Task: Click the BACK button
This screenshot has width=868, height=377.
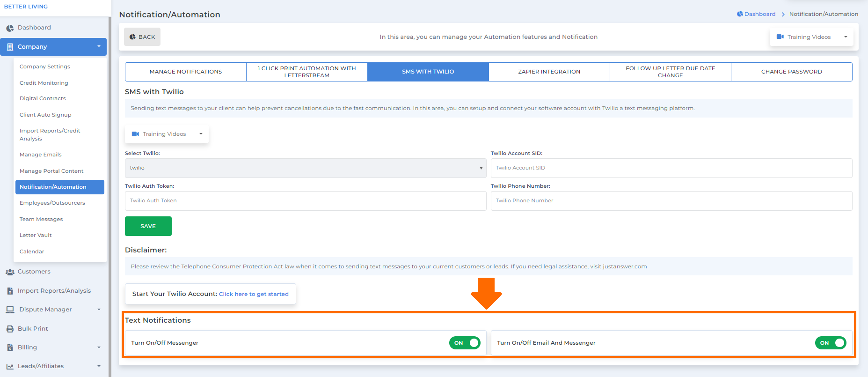Action: [x=142, y=37]
